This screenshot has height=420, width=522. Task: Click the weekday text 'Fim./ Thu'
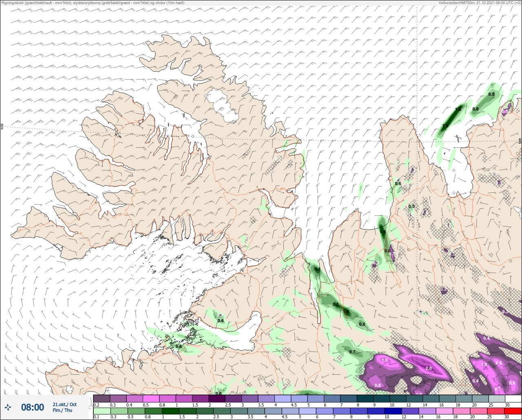62,410
